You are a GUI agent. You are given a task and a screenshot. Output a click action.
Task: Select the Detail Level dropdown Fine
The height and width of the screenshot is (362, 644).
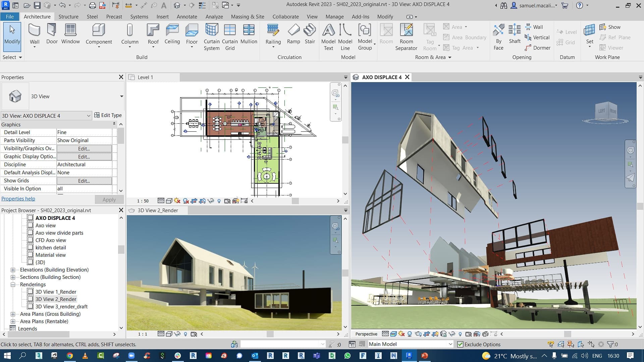pos(84,132)
